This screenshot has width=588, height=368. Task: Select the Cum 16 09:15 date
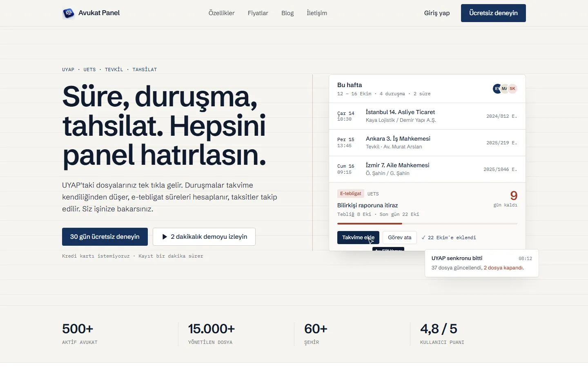346,169
